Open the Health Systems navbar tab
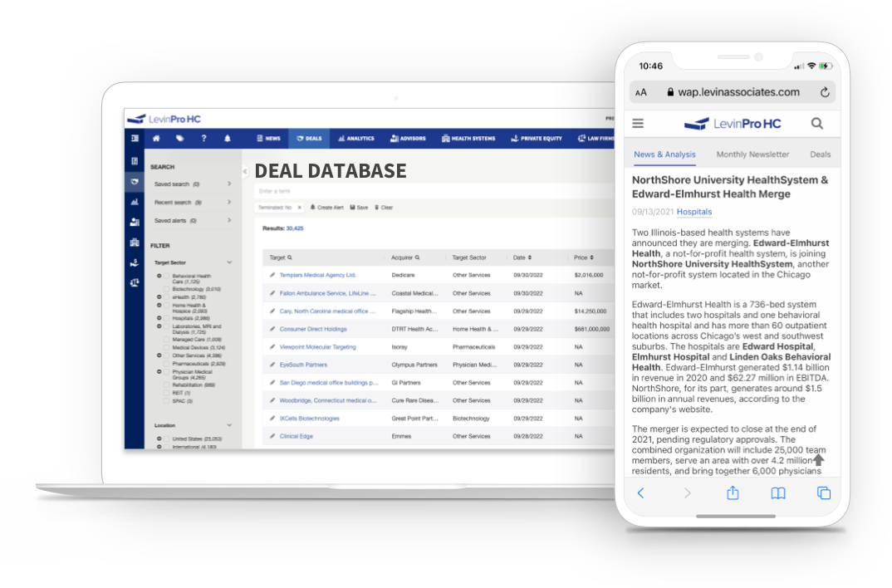The width and height of the screenshot is (892, 588). tap(468, 138)
